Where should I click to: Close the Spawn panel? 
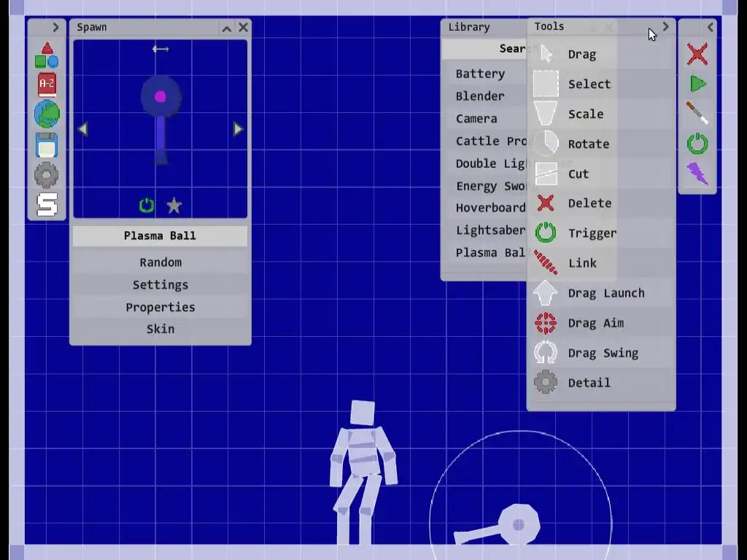[x=244, y=27]
